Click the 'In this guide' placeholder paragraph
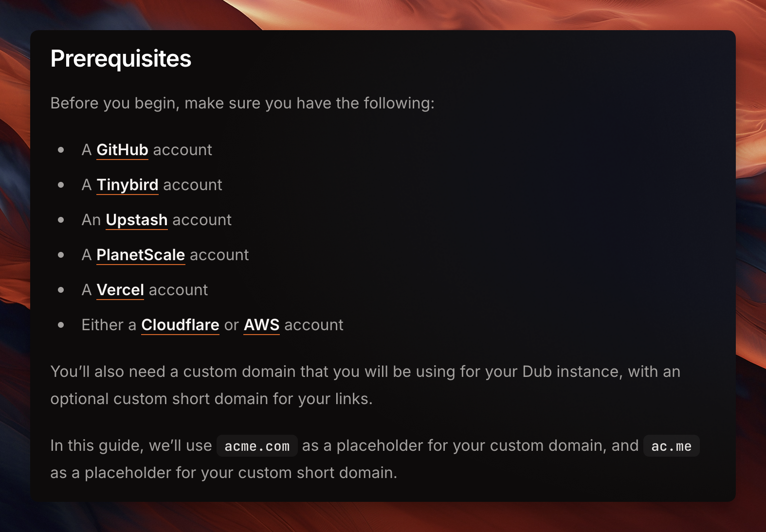 click(375, 459)
